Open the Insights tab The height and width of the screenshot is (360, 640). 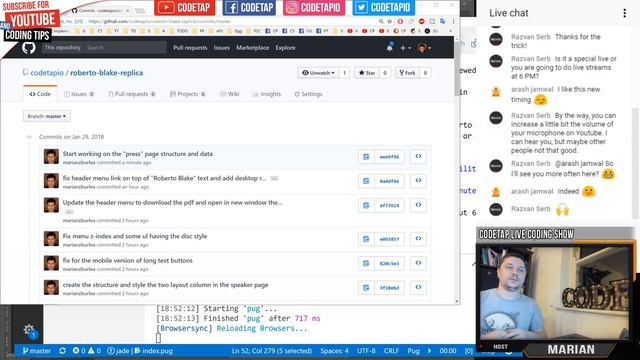tap(267, 94)
